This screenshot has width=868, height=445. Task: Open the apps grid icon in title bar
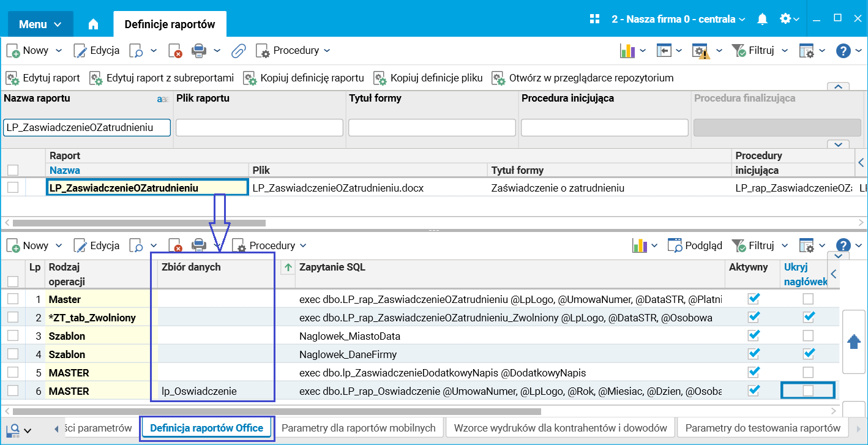point(594,19)
